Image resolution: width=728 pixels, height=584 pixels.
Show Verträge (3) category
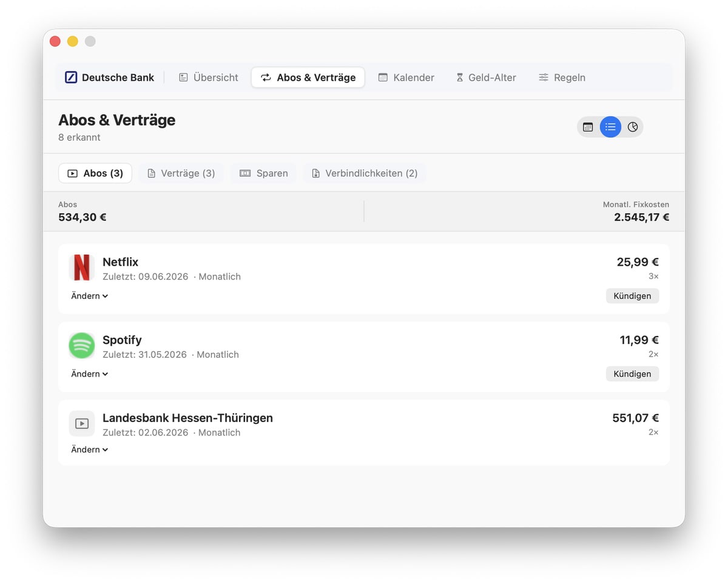(x=181, y=173)
